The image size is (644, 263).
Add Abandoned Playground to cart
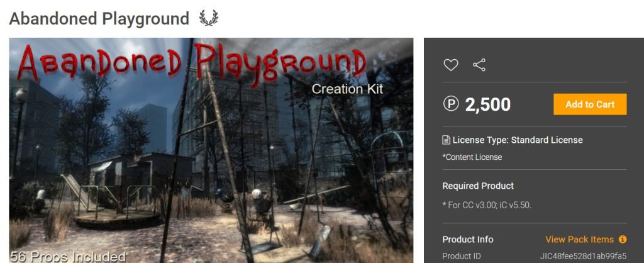click(x=590, y=104)
